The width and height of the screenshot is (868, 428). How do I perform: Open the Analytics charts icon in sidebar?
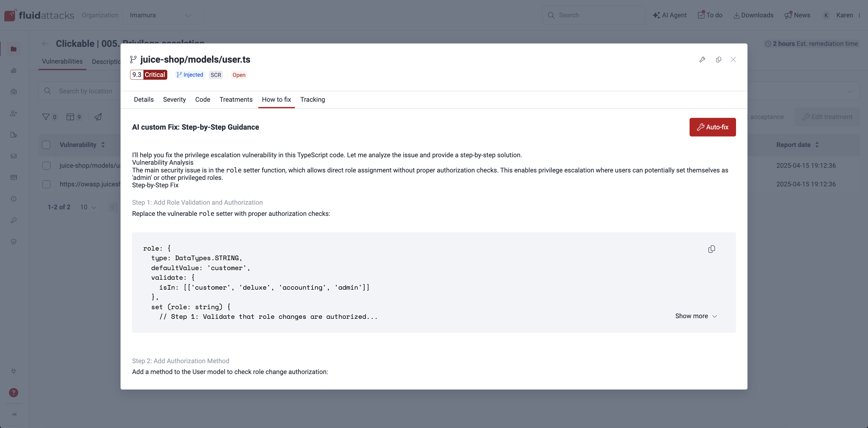(x=14, y=70)
